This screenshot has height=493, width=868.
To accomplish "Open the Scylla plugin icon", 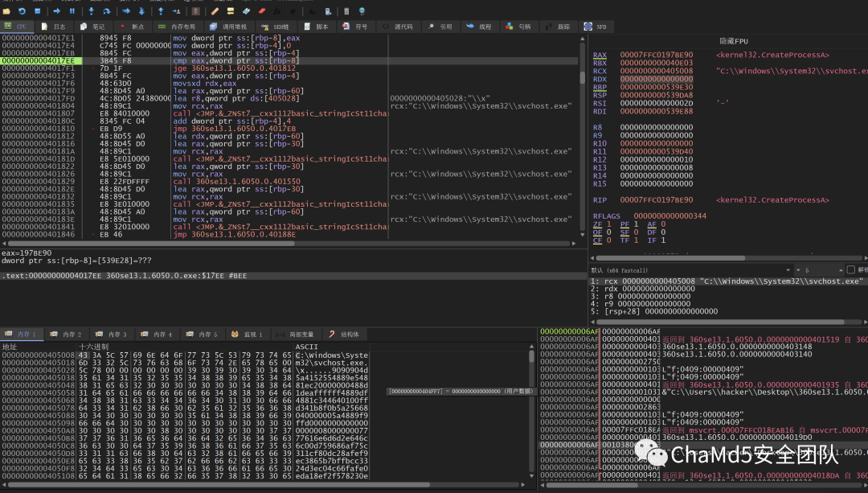I will click(x=196, y=11).
